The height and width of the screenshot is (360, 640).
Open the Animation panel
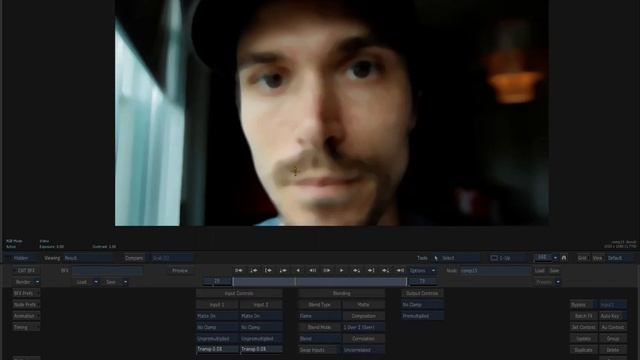point(26,316)
